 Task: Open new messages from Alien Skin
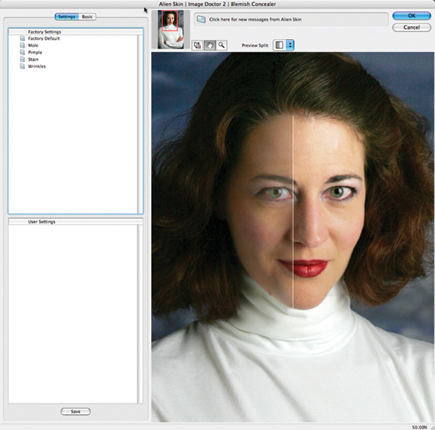pos(291,19)
